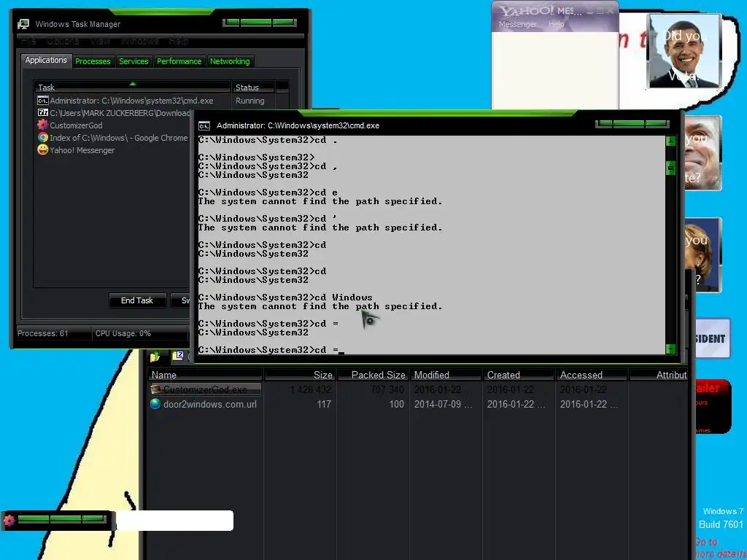Click the folder toolbar icon below the cmd window
The height and width of the screenshot is (560, 747).
tap(155, 357)
